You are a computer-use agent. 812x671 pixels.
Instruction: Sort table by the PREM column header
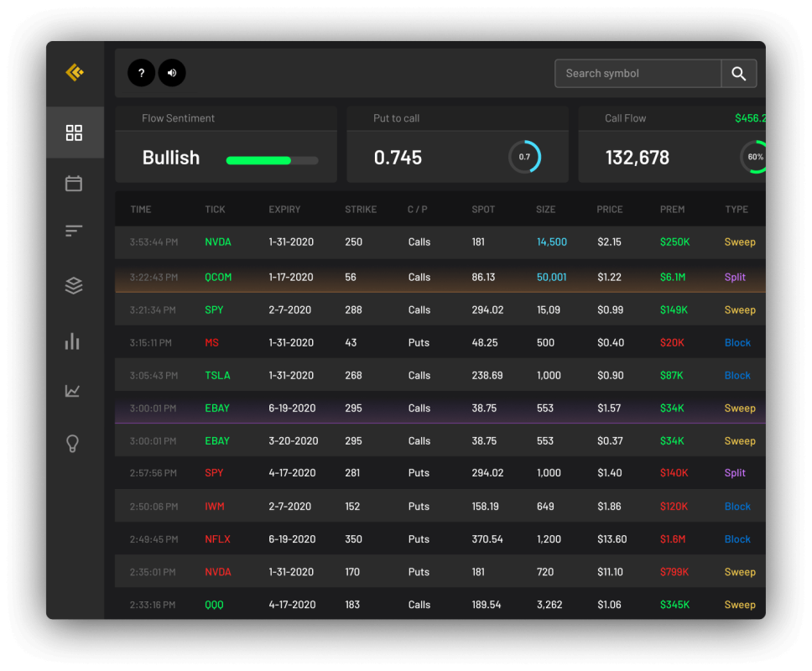(672, 210)
